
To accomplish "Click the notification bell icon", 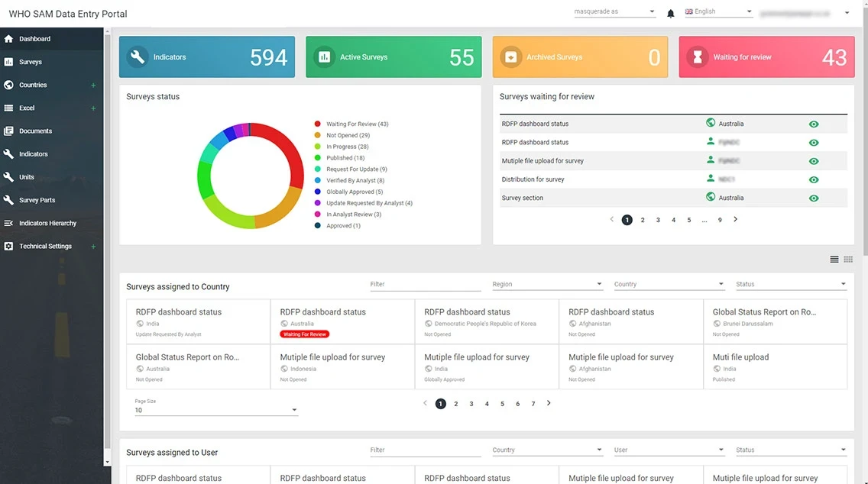I will point(670,13).
